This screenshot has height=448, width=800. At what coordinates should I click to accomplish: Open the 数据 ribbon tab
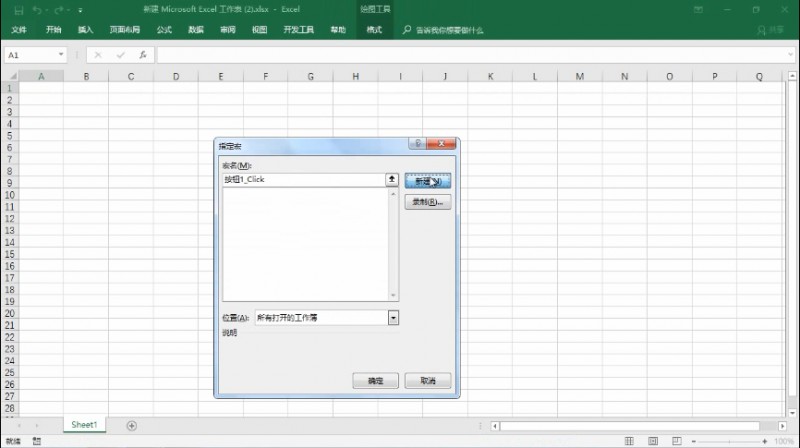[x=196, y=30]
